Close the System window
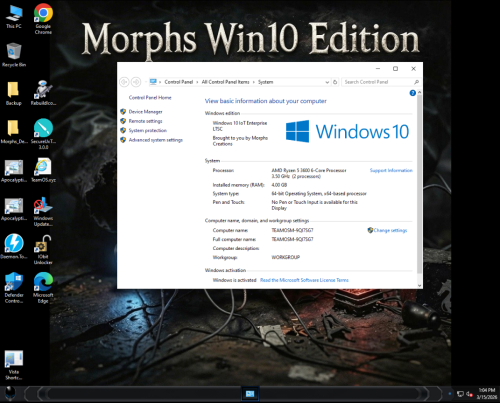Image resolution: width=500 pixels, height=403 pixels. [x=413, y=69]
